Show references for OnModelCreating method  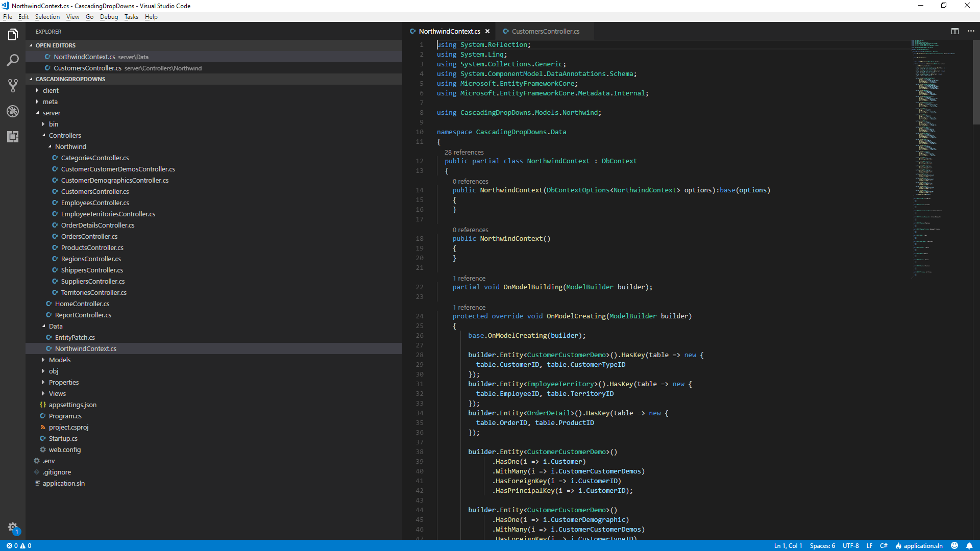[469, 308]
